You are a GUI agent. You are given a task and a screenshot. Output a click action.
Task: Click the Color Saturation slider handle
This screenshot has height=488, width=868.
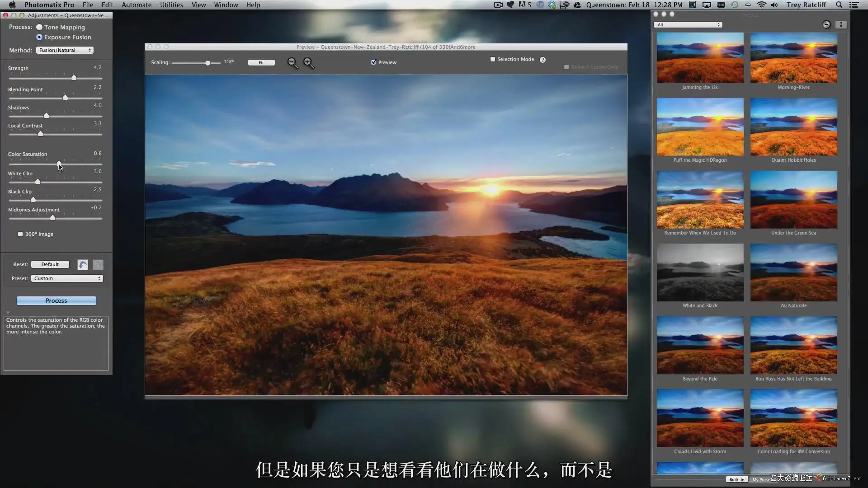coord(59,164)
